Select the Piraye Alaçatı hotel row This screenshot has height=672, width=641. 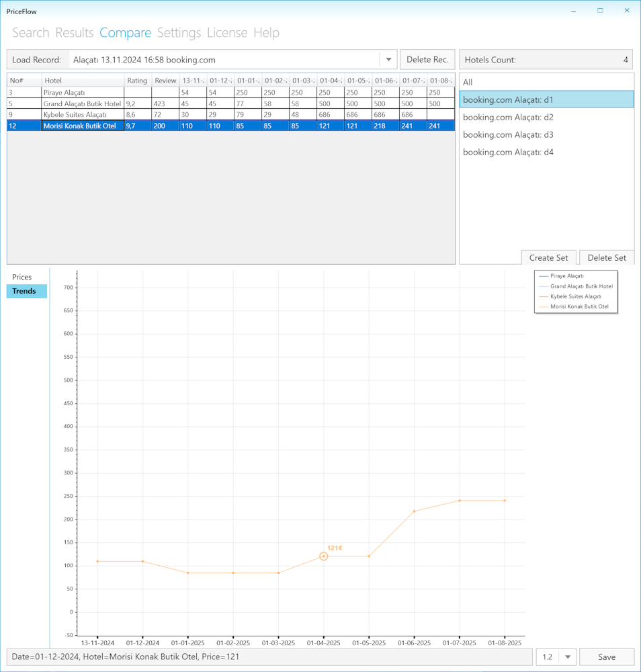point(231,92)
